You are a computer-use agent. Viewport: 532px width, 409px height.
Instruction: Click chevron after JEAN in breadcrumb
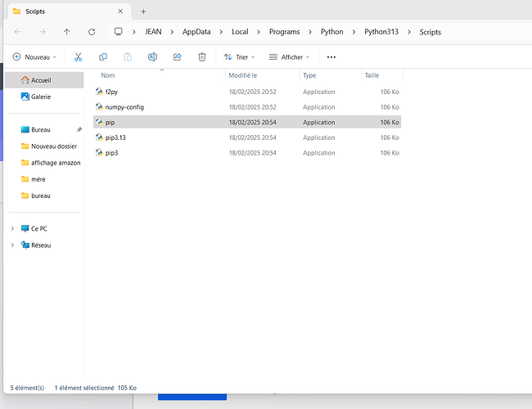click(x=172, y=32)
